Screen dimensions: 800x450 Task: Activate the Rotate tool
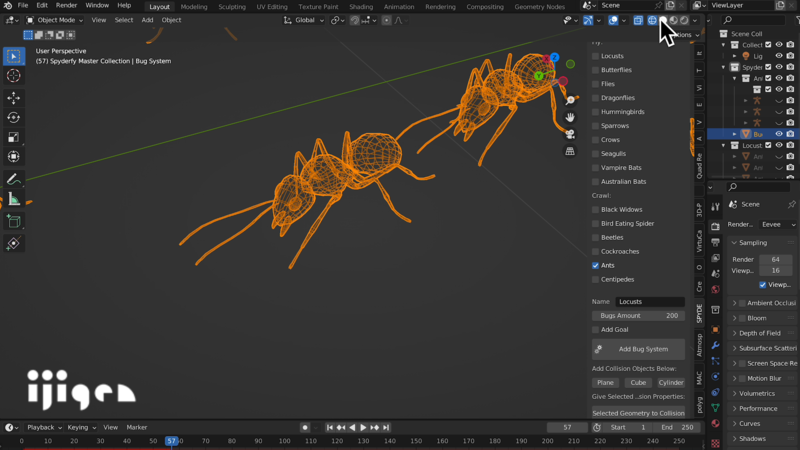14,117
